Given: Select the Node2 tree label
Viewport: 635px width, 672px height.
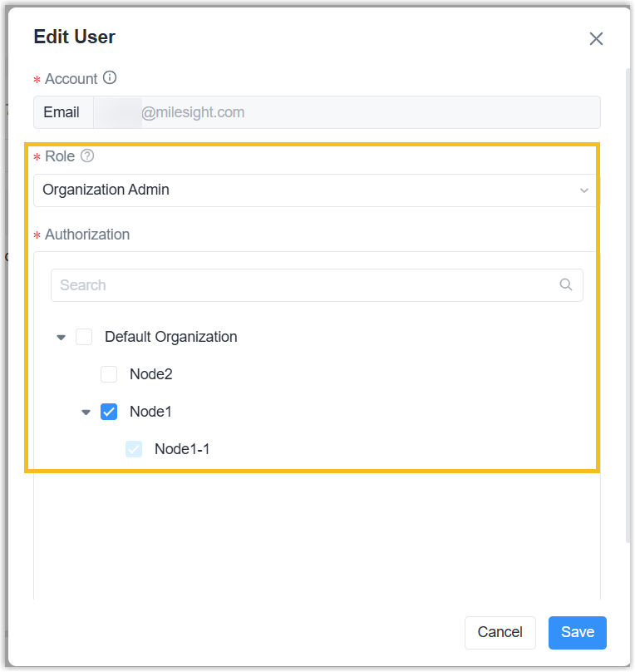Looking at the screenshot, I should [x=151, y=374].
